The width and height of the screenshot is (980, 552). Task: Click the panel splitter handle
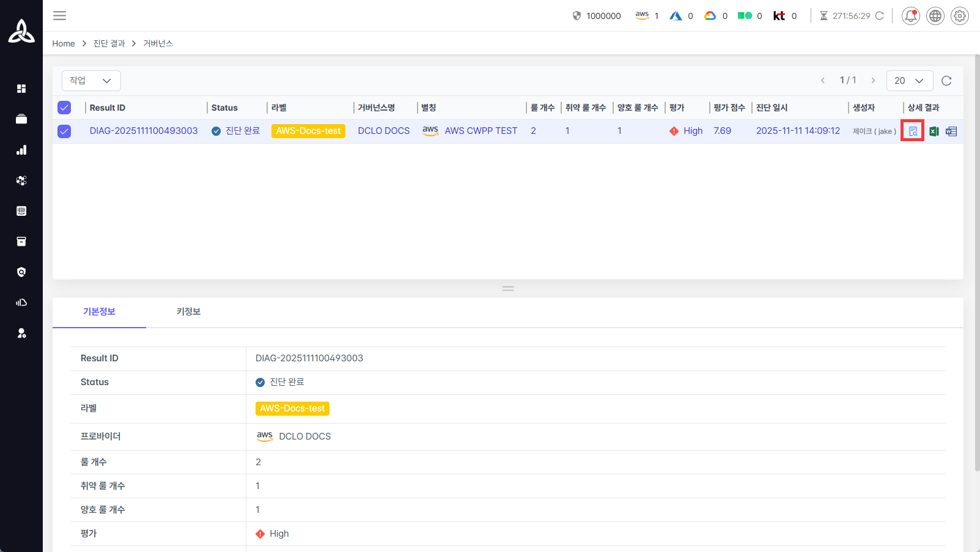coord(508,289)
